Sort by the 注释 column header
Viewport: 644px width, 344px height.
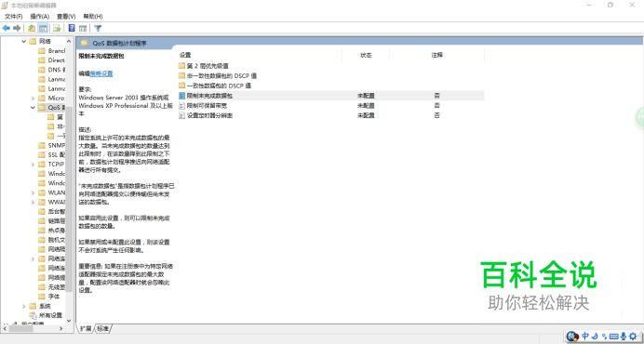[x=437, y=55]
